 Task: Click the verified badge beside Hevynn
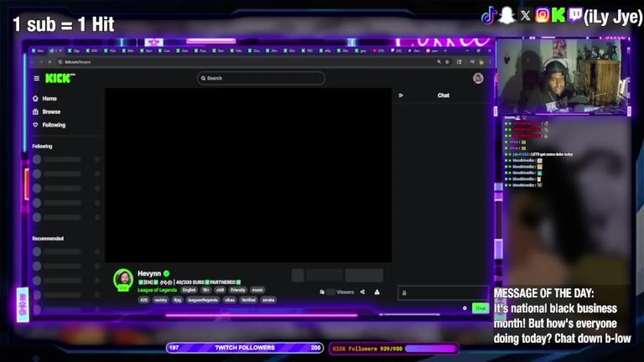(x=167, y=274)
